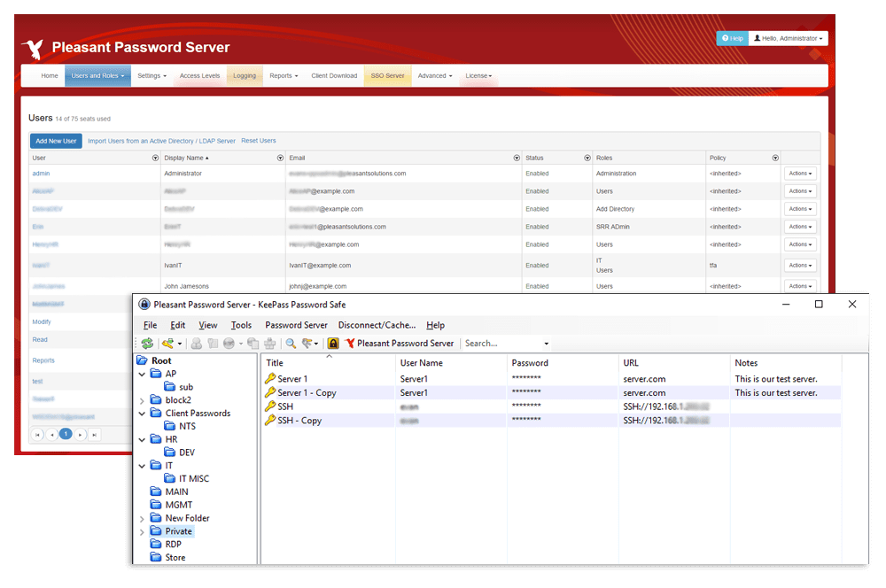Click the copy URL icon in toolbar
This screenshot has height=588, width=886.
[253, 344]
